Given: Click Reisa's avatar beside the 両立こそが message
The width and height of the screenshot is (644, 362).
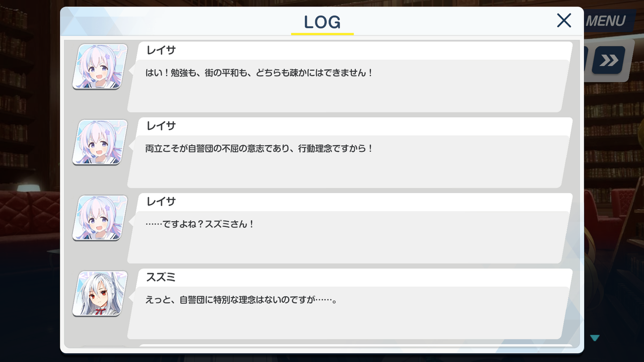Looking at the screenshot, I should (x=100, y=142).
